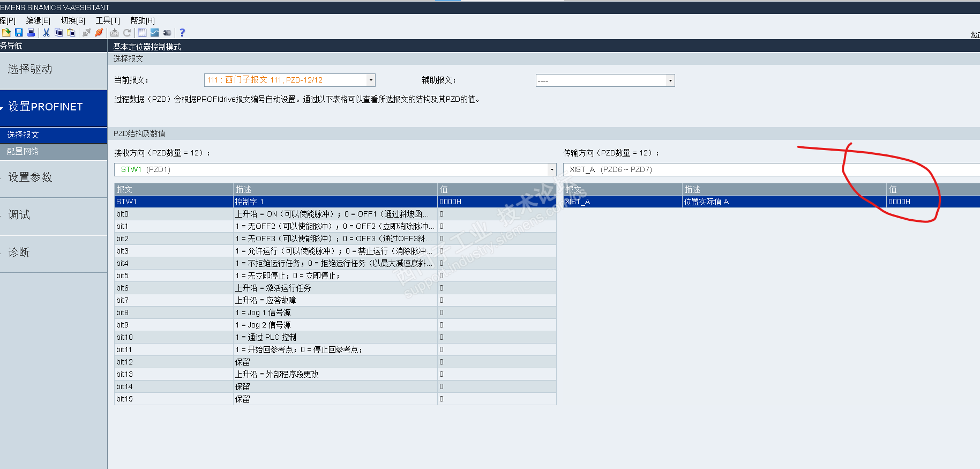The width and height of the screenshot is (980, 469).
Task: Click the scissors cut icon
Action: pos(47,33)
